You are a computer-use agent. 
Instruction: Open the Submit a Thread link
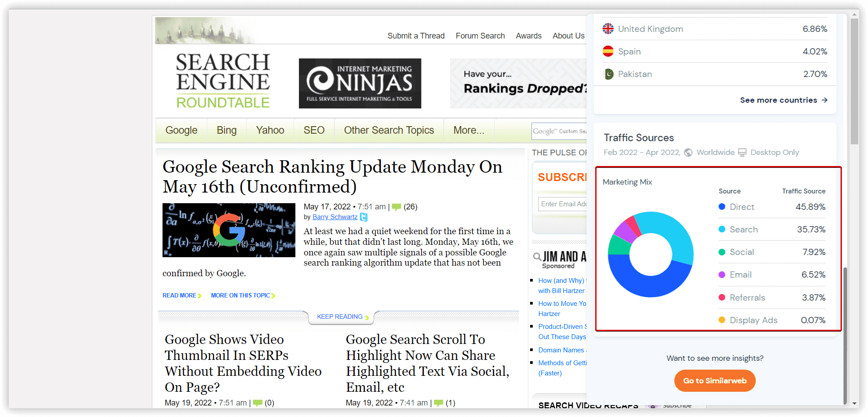pyautogui.click(x=416, y=36)
